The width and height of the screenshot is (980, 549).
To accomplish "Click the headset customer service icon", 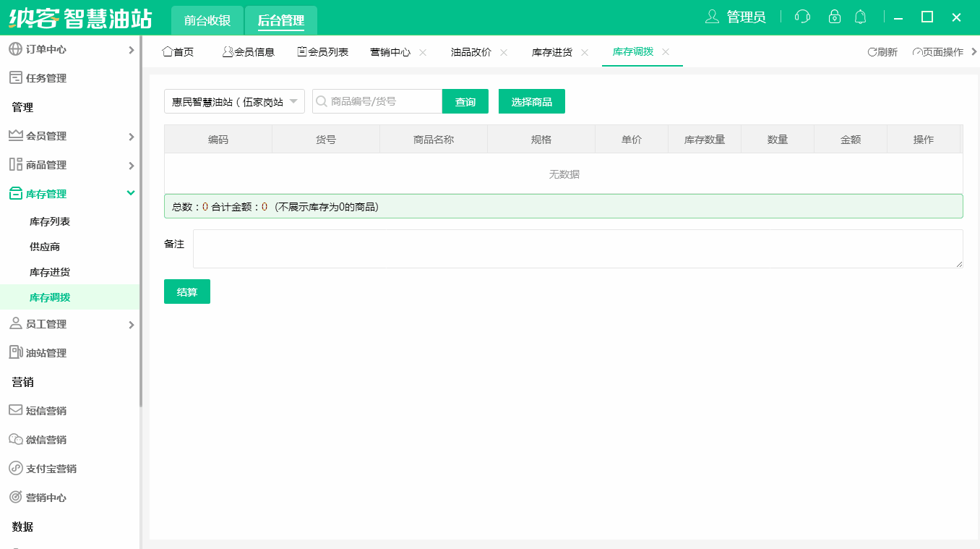I will click(x=802, y=16).
